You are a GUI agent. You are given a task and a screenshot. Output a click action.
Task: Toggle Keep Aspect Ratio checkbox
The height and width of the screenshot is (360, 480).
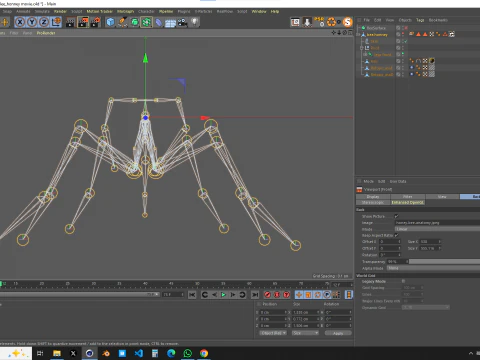[396, 235]
